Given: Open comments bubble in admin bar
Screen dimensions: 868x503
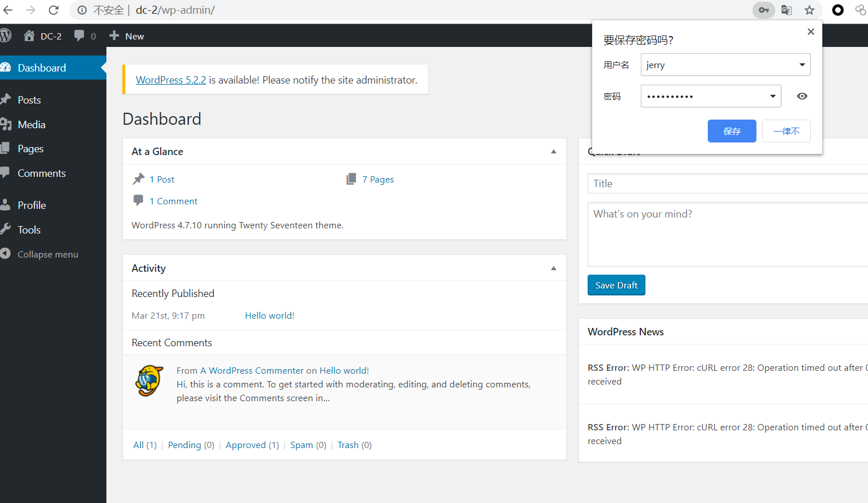Looking at the screenshot, I should point(80,35).
